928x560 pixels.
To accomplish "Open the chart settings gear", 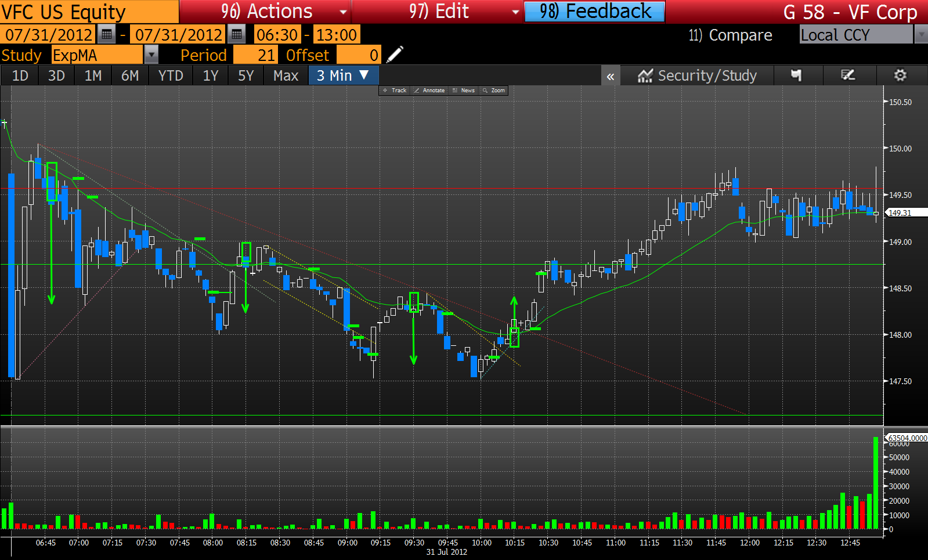I will click(900, 75).
